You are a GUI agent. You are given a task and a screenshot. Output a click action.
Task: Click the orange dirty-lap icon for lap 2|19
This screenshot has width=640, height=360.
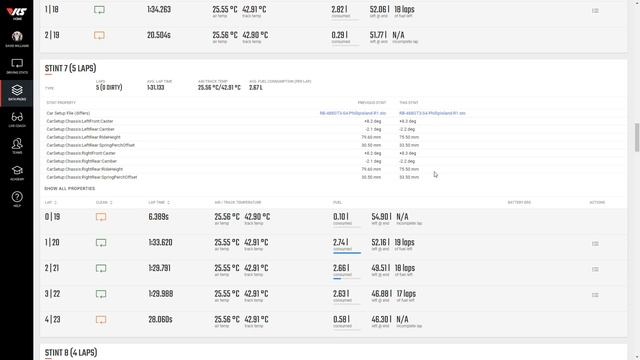point(99,36)
